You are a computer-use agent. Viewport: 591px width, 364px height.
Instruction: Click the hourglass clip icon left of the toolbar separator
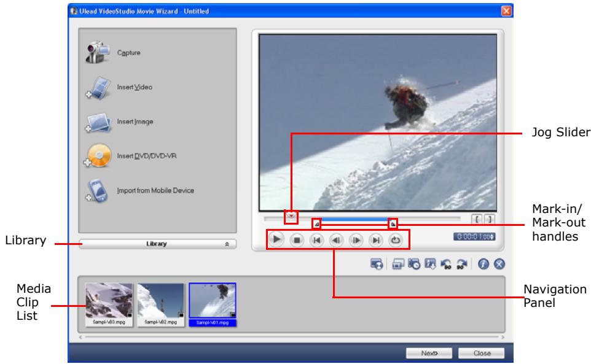pyautogui.click(x=376, y=264)
